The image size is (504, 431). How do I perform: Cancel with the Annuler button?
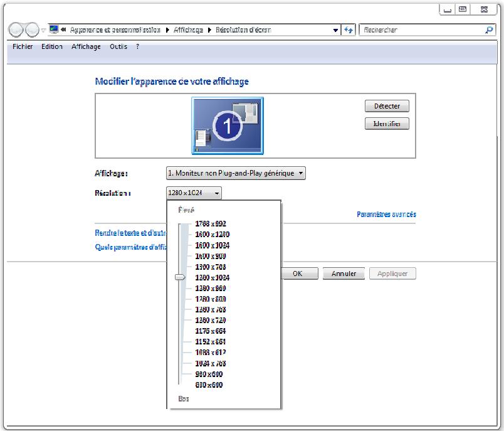(343, 273)
